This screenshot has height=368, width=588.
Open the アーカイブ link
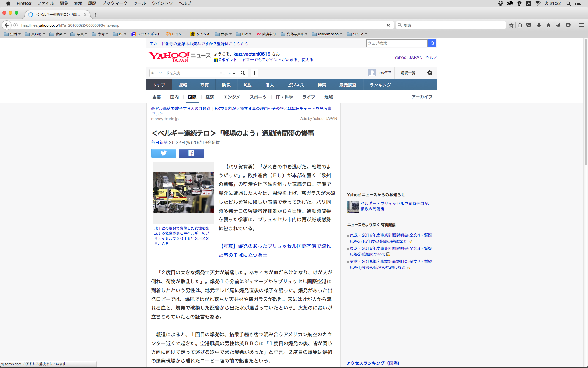tap(421, 97)
